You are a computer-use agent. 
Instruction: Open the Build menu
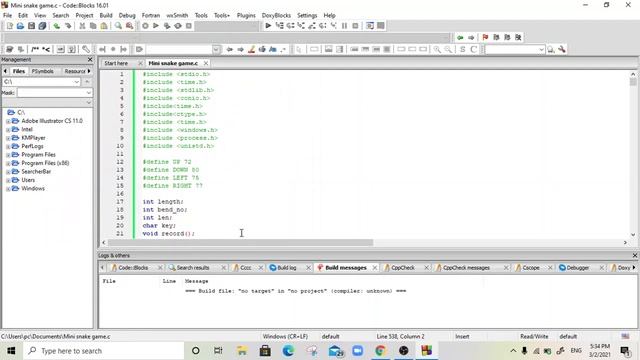(x=106, y=15)
